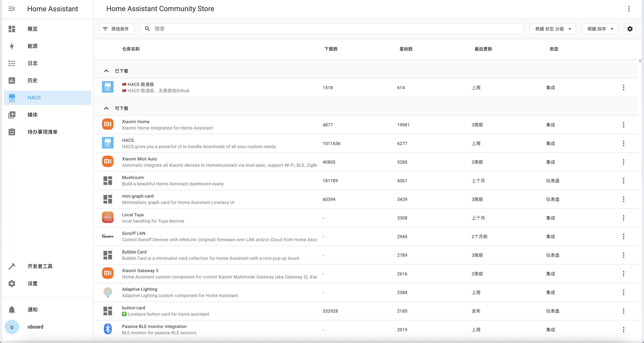The height and width of the screenshot is (343, 644).
Task: Click the HACS store icon in sidebar
Action: pyautogui.click(x=12, y=98)
